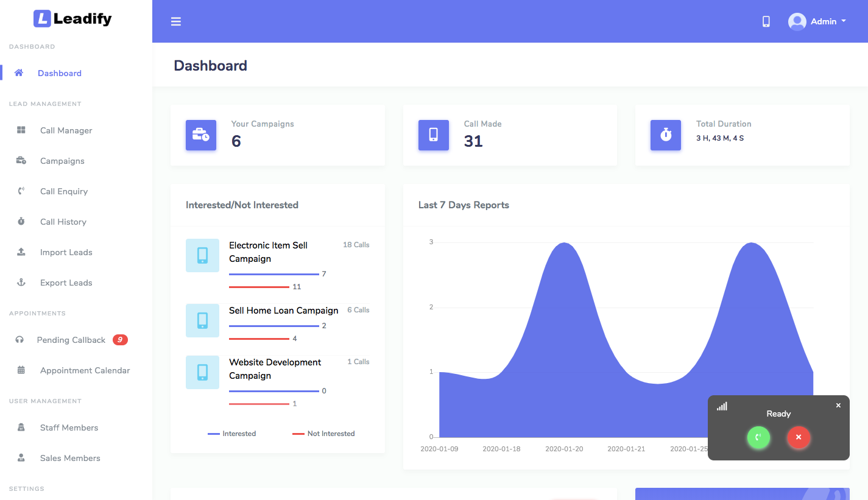Click Website Development Campaign title
The image size is (868, 500).
point(275,369)
